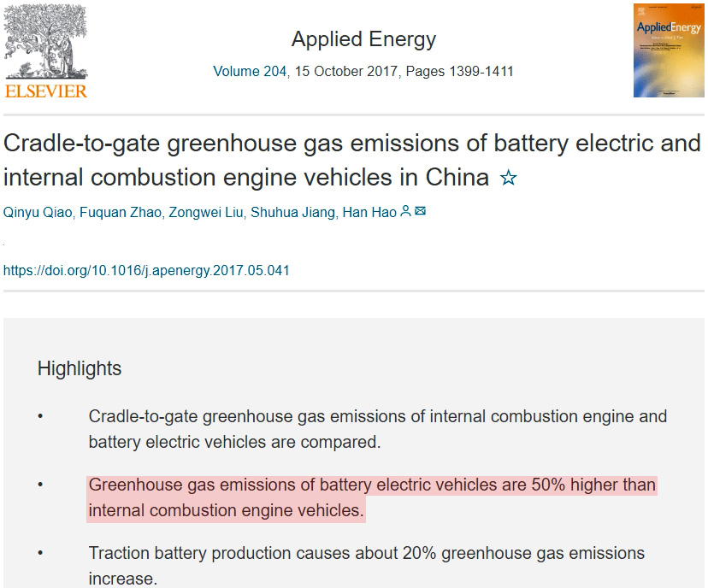708x588 pixels.
Task: Click the star footnote icon after title
Action: point(508,179)
